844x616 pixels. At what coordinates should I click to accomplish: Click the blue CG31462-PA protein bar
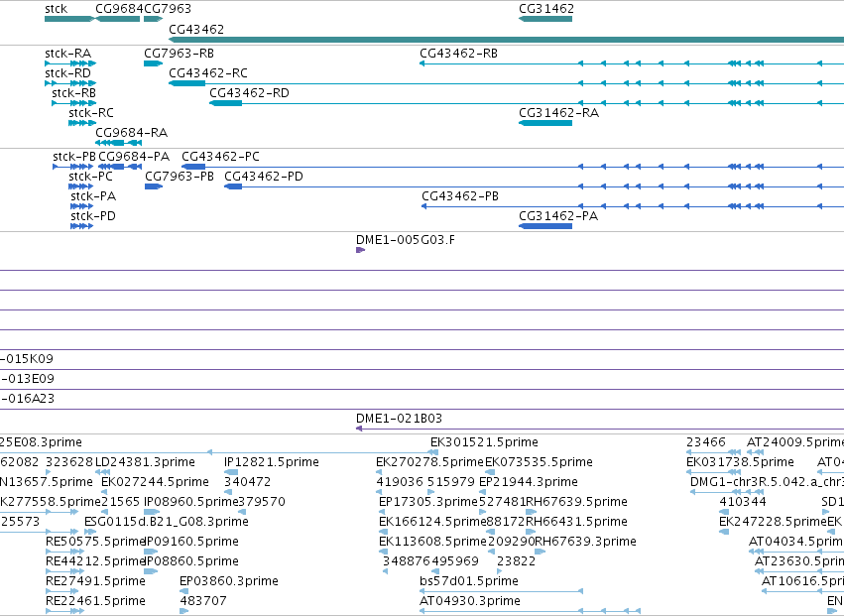pos(545,225)
